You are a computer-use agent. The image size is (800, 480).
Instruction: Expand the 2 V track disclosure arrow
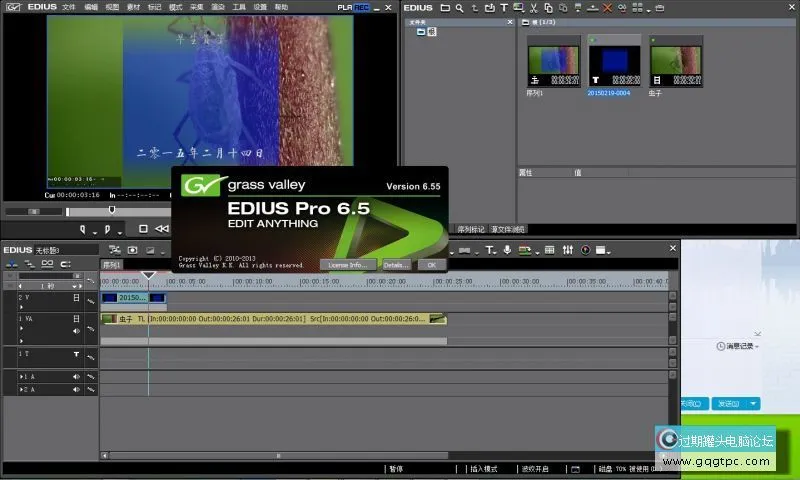[x=21, y=308]
